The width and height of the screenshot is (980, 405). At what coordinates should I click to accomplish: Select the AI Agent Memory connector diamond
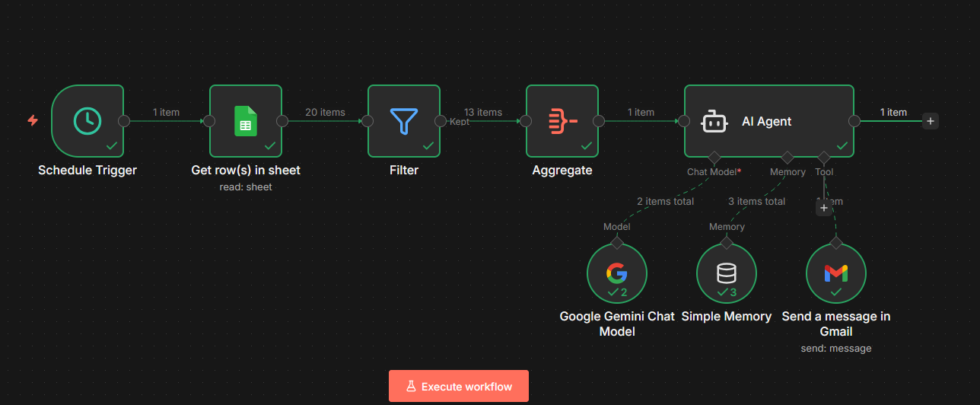pyautogui.click(x=787, y=158)
